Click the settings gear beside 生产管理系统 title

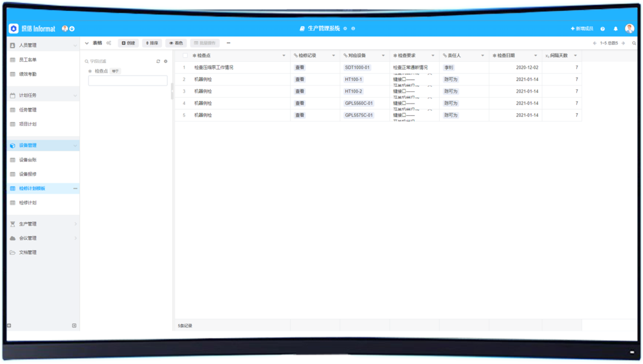click(x=345, y=29)
